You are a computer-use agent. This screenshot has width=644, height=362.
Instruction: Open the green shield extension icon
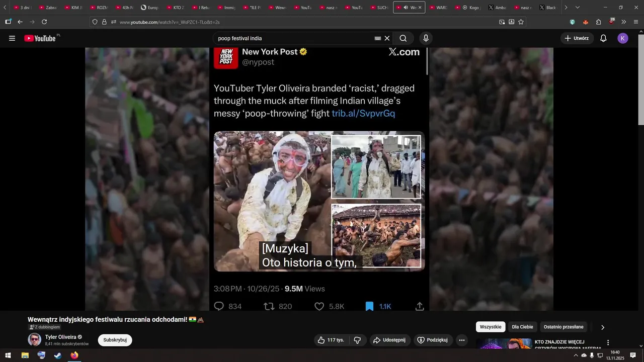pos(573,22)
